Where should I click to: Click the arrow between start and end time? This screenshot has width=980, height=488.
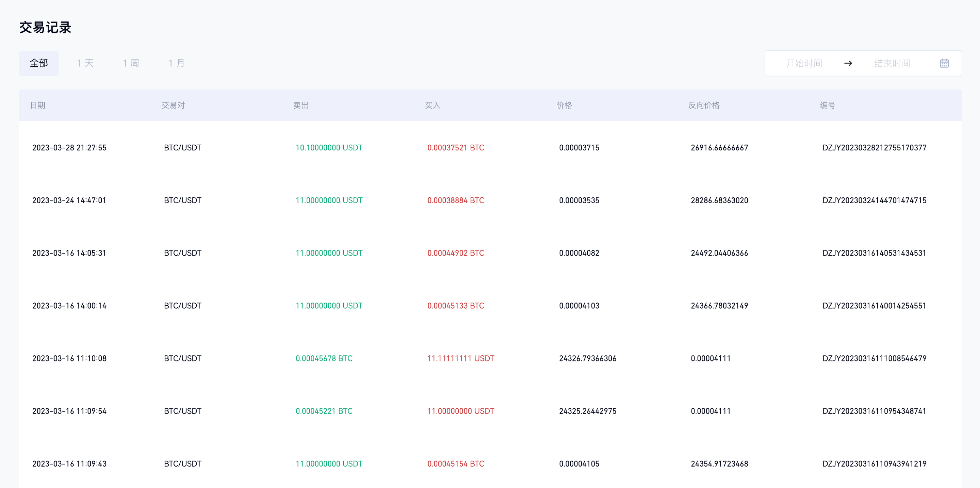point(848,63)
